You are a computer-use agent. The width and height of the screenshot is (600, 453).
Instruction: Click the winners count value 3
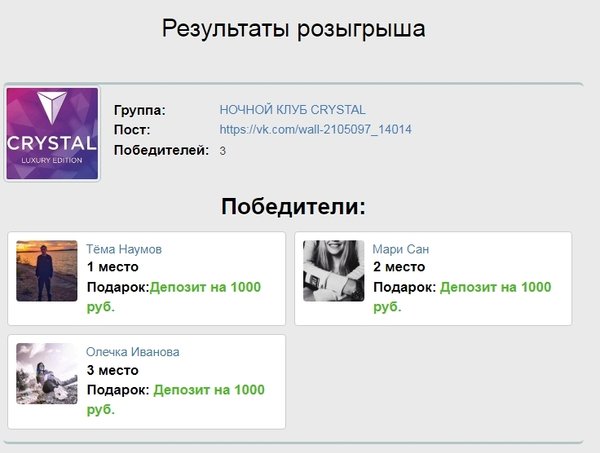(223, 151)
